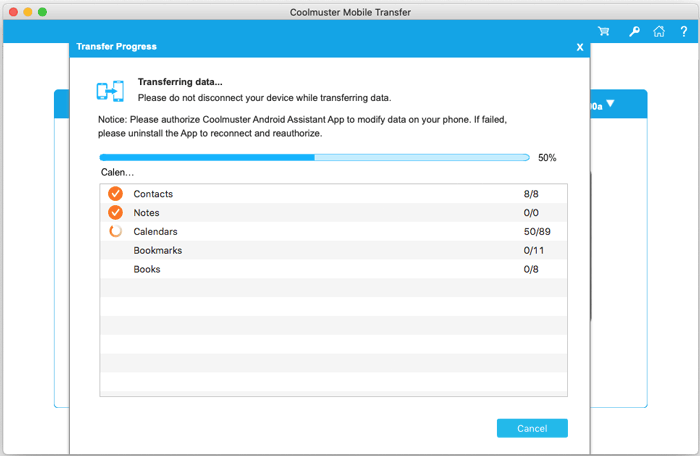Select the Contacts row label

point(153,194)
